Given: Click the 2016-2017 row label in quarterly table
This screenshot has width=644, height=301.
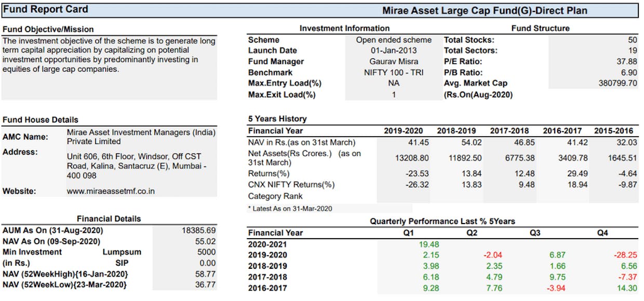Looking at the screenshot, I should (267, 288).
